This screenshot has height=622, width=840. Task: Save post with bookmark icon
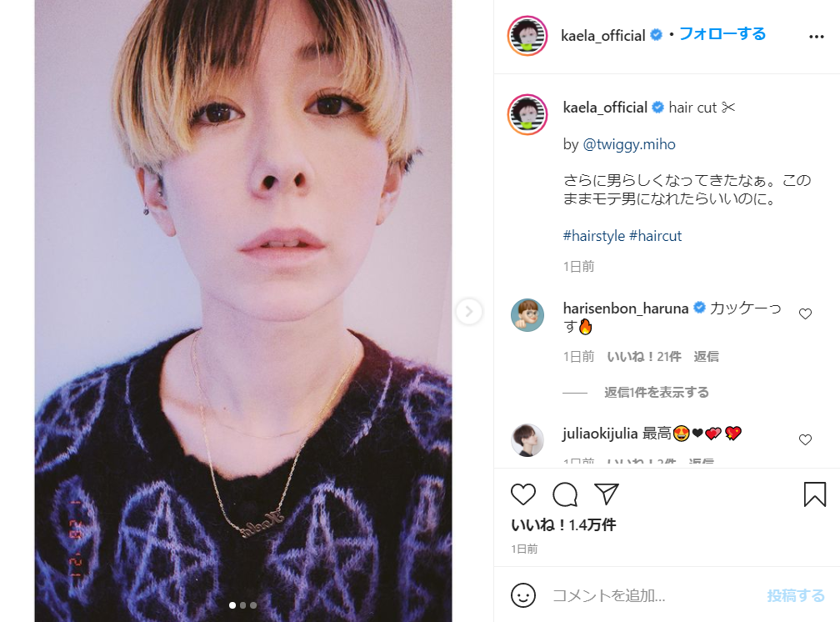(814, 494)
